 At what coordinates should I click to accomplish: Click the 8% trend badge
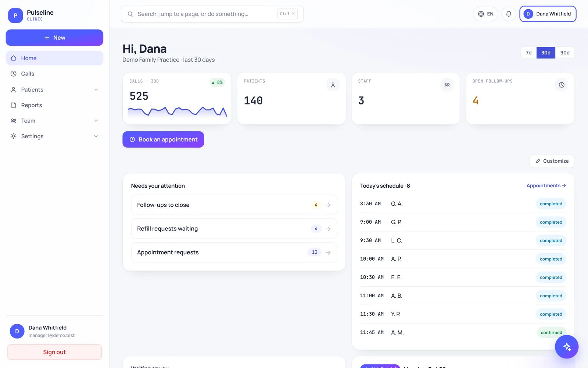coord(217,82)
